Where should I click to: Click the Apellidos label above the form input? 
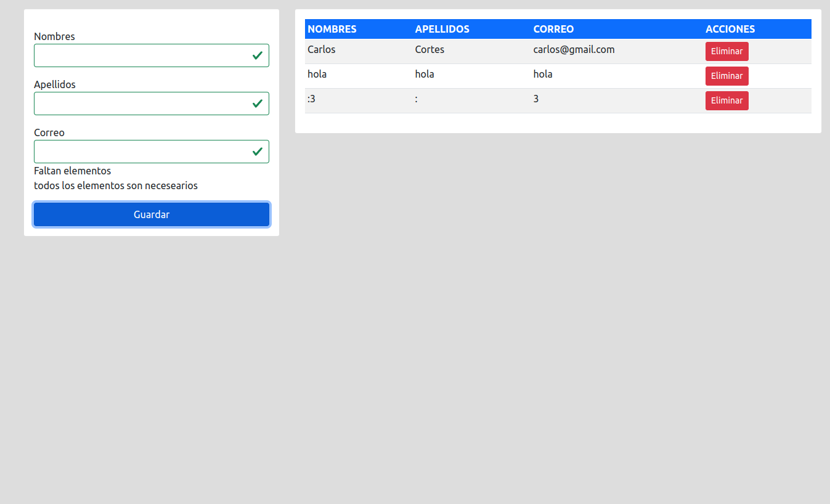point(55,84)
